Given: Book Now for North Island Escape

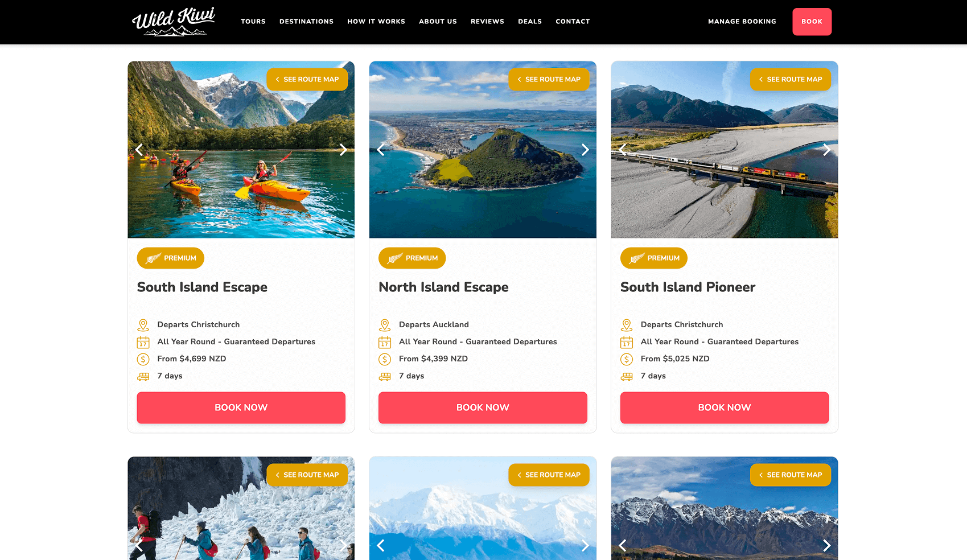Looking at the screenshot, I should click(483, 407).
